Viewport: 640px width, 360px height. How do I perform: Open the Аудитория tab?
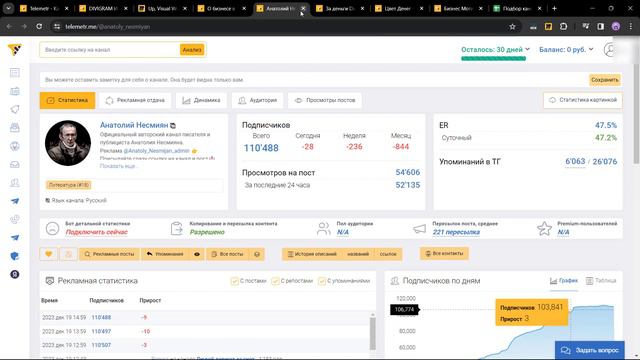coord(258,100)
